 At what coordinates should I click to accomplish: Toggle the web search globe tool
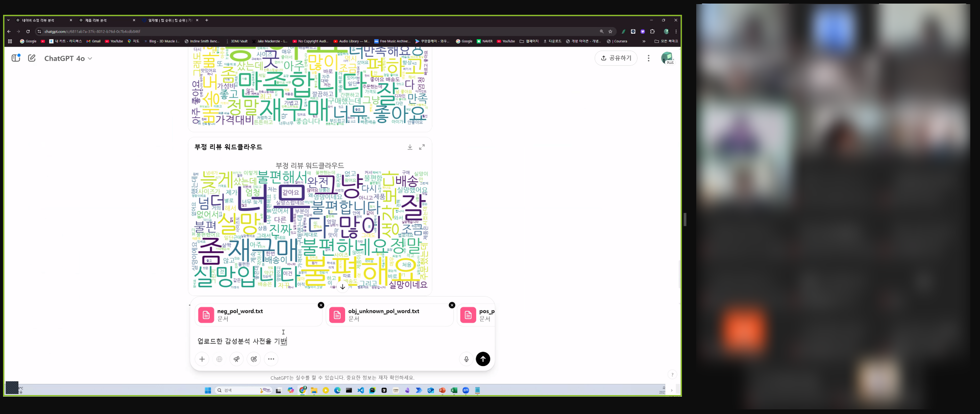219,359
